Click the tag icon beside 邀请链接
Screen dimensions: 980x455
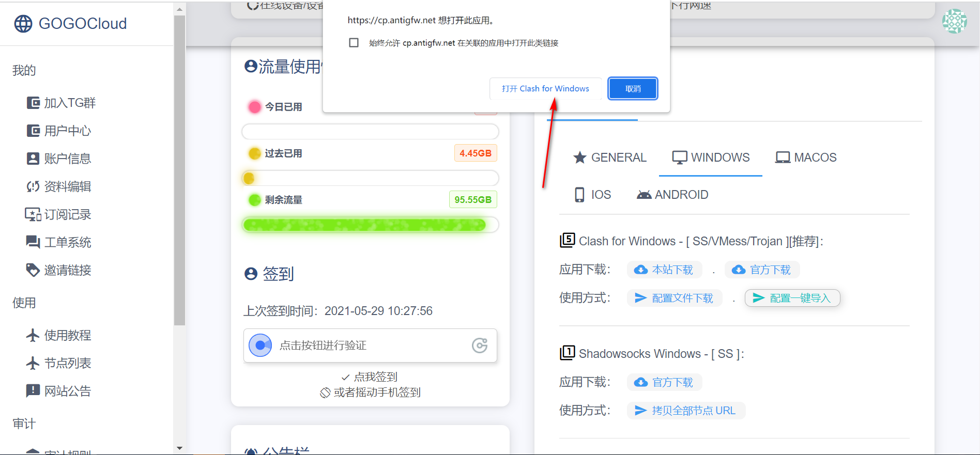[33, 270]
